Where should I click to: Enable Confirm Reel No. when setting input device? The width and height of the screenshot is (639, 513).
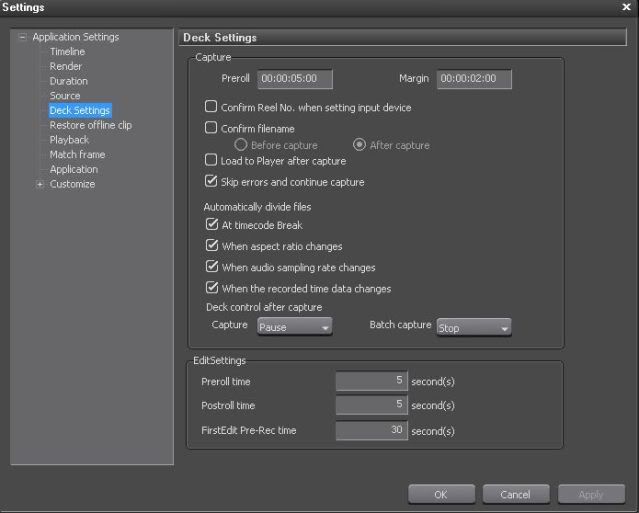pos(211,107)
